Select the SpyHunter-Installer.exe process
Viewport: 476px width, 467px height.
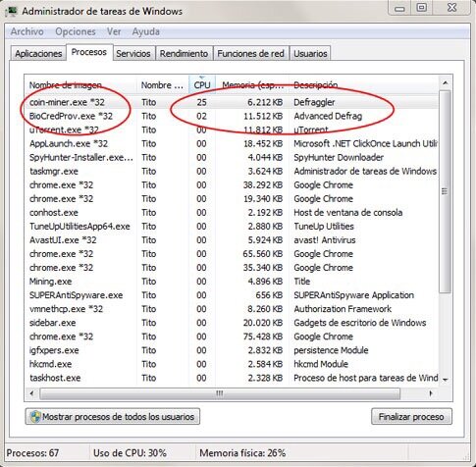(x=232, y=157)
